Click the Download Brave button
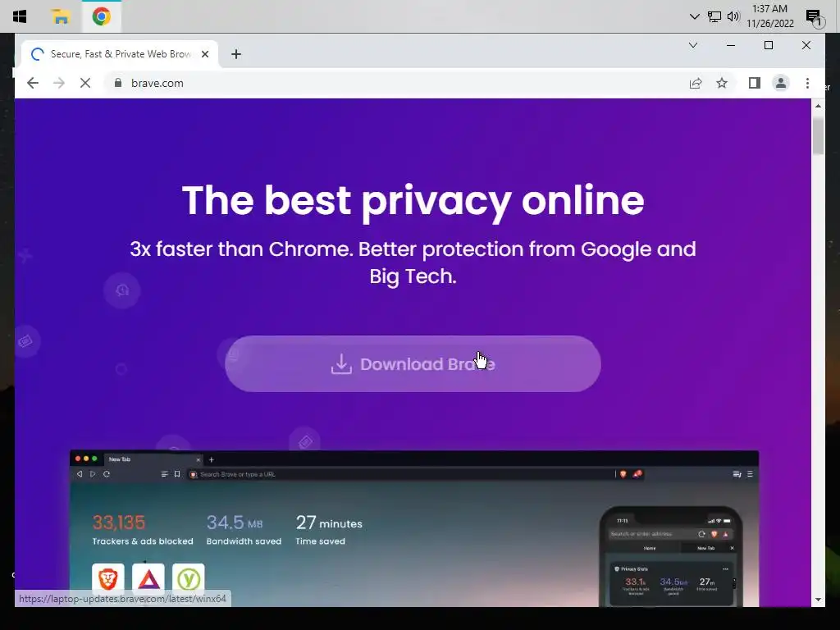The width and height of the screenshot is (840, 630). click(413, 363)
